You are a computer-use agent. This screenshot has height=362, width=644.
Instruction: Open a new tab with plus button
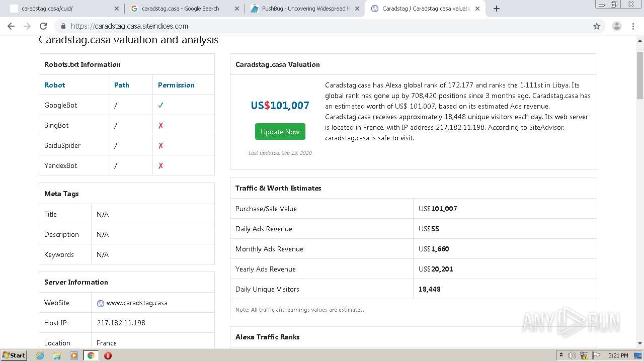pyautogui.click(x=497, y=9)
